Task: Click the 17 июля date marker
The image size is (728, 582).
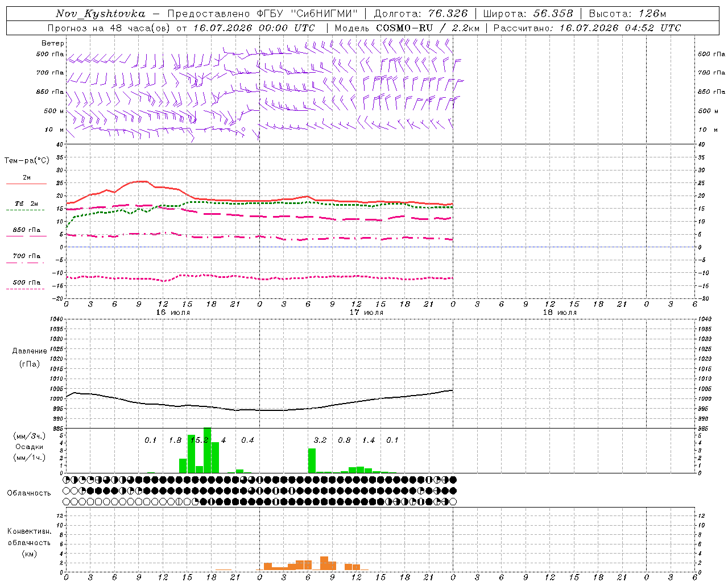Action: (366, 312)
